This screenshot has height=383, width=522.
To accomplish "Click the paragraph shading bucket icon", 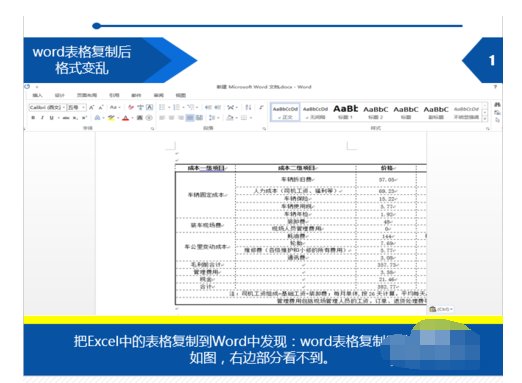I will coord(230,118).
